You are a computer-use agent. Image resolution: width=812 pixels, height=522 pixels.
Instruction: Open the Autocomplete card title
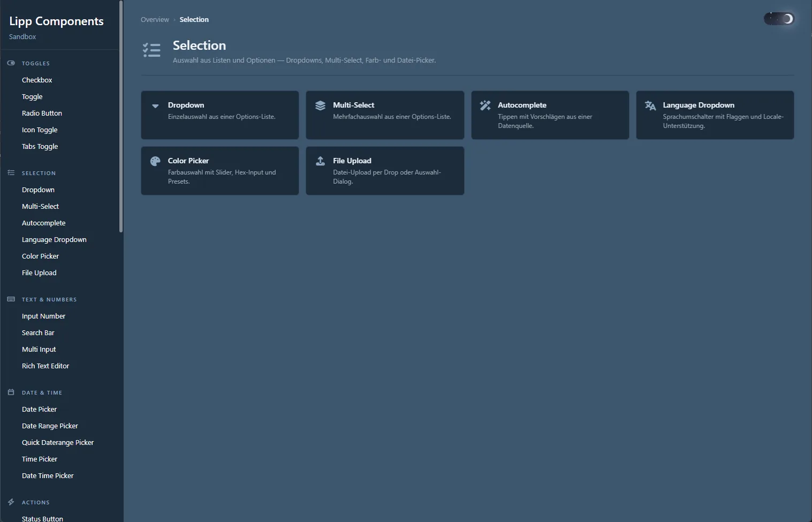(522, 105)
